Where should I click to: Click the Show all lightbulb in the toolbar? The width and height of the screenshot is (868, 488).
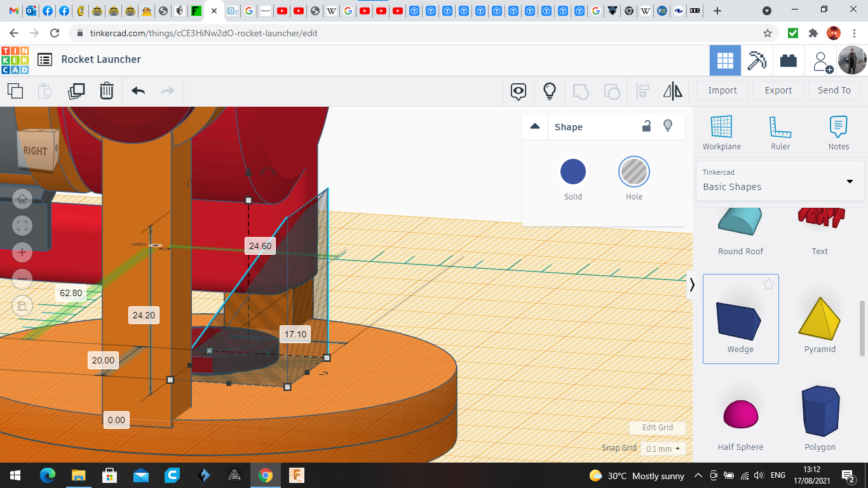[550, 91]
